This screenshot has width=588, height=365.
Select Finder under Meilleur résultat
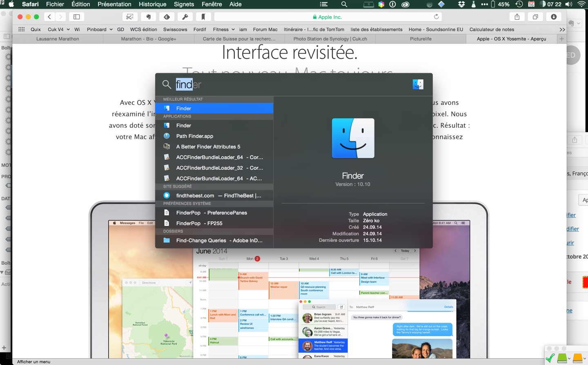pyautogui.click(x=214, y=108)
